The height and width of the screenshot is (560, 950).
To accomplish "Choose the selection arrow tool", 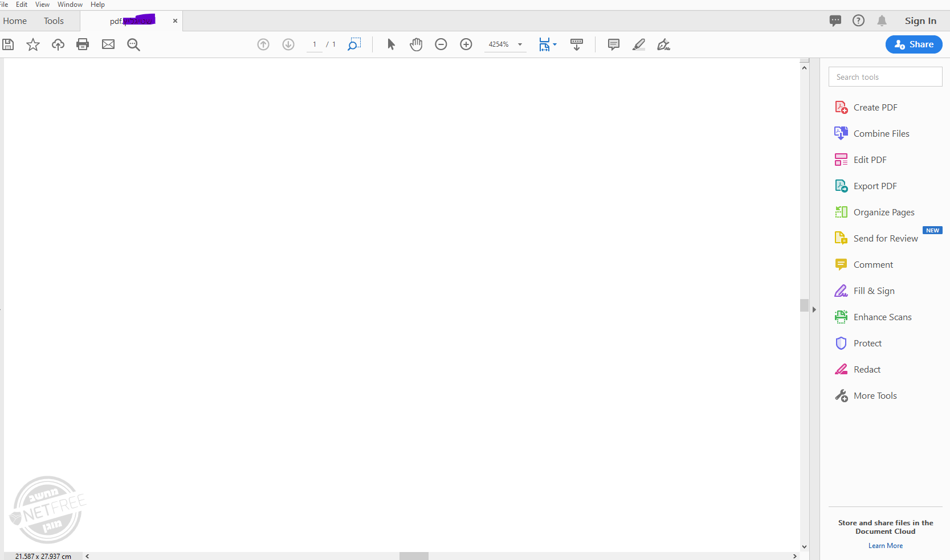I will [x=391, y=44].
